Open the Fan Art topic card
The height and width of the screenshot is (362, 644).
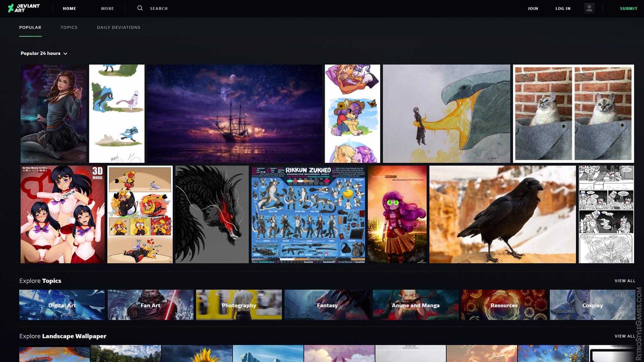coord(151,305)
